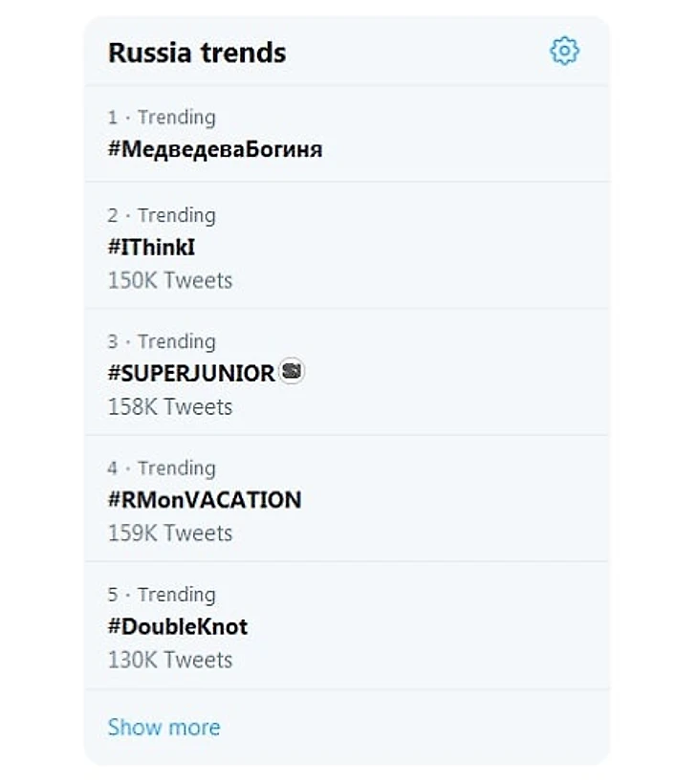The width and height of the screenshot is (698, 784).
Task: Open the #RMonVACATION trend
Action: 205,499
